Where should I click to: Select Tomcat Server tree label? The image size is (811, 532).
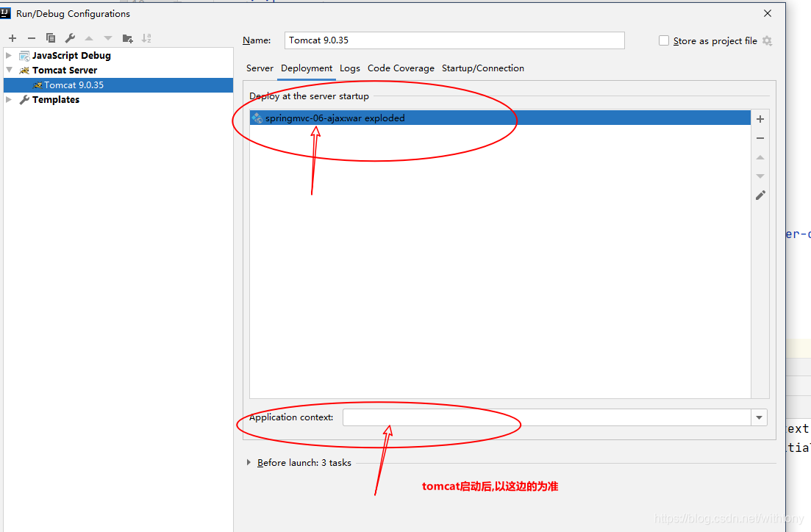click(x=65, y=71)
